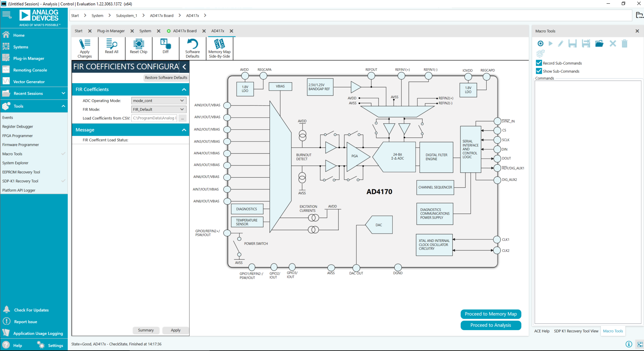Open a macro file with folder icon
644x351 pixels.
599,43
